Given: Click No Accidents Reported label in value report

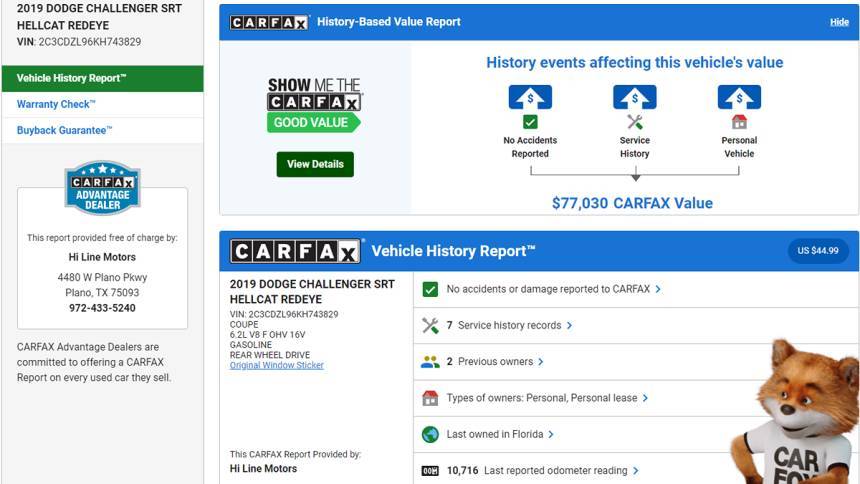Looking at the screenshot, I should 530,147.
